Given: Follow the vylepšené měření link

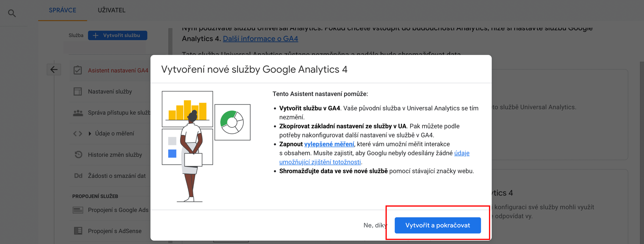Looking at the screenshot, I should (329, 144).
